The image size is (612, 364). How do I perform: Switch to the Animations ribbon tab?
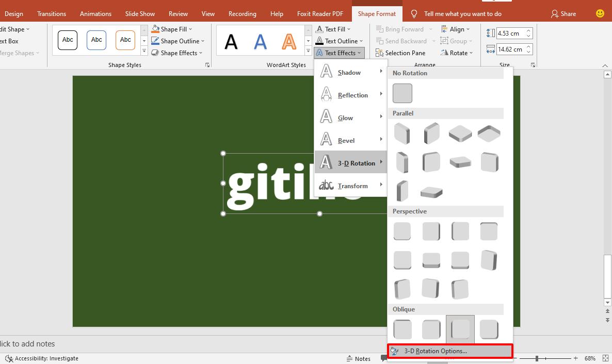click(x=95, y=14)
